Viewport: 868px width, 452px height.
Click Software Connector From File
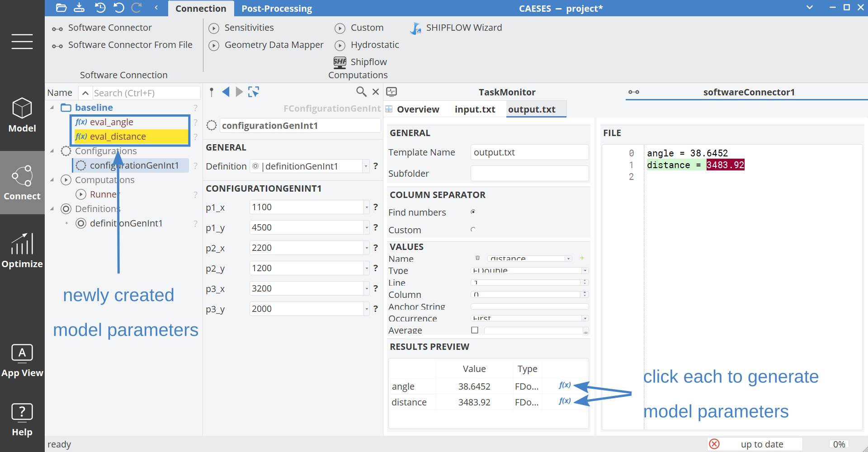(x=123, y=45)
